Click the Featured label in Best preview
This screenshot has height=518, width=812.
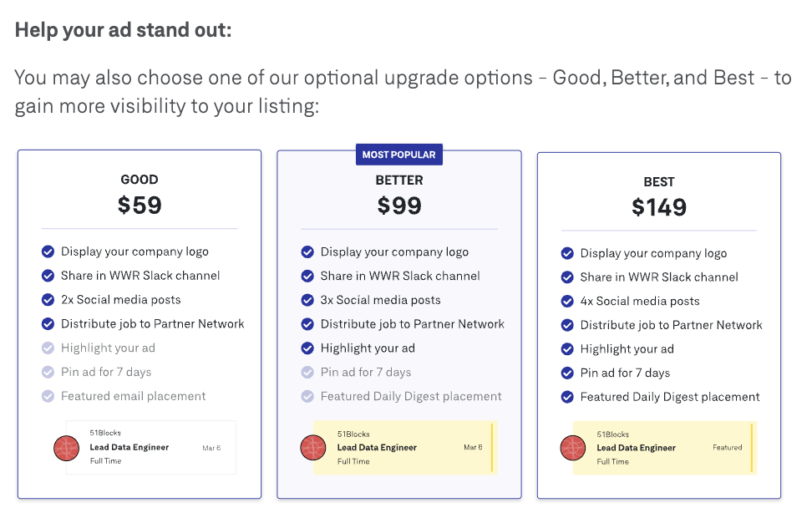[x=727, y=448]
